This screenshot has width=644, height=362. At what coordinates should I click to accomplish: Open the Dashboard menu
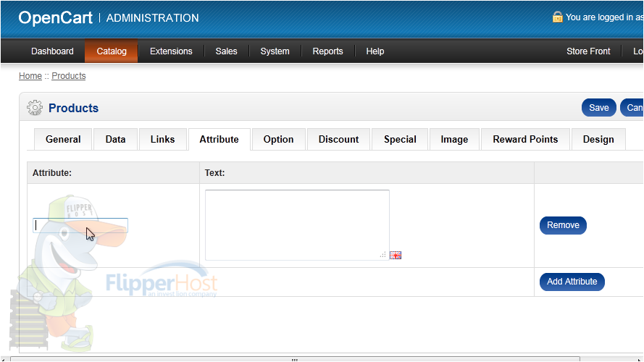tap(52, 51)
